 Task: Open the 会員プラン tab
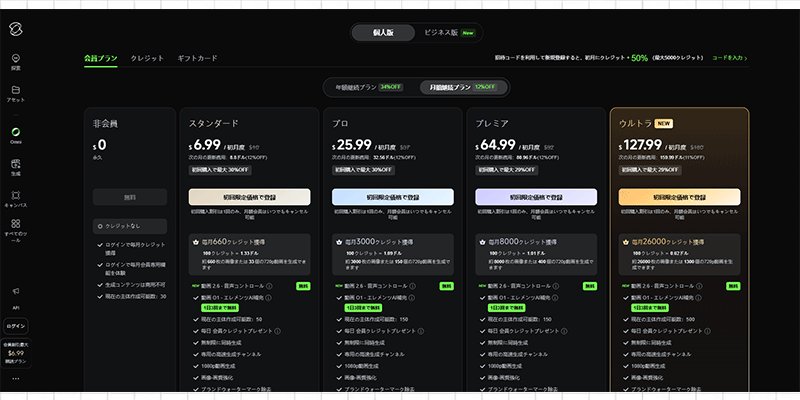pos(101,58)
